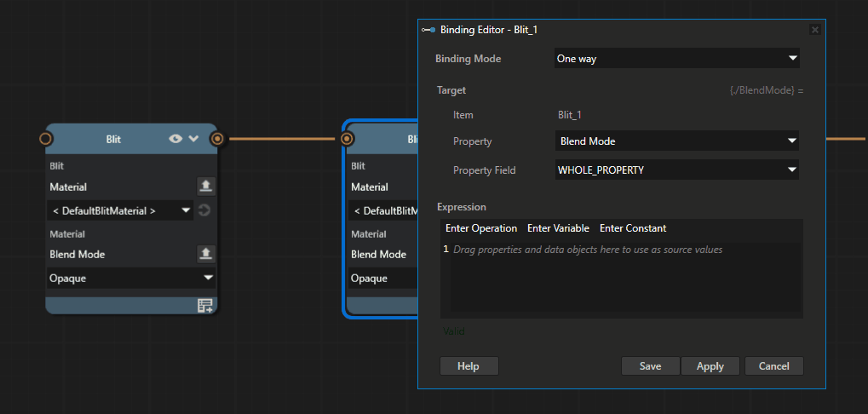Toggle visibility eye on first Blit node
Viewport: 868px width, 414px height.
click(x=175, y=139)
